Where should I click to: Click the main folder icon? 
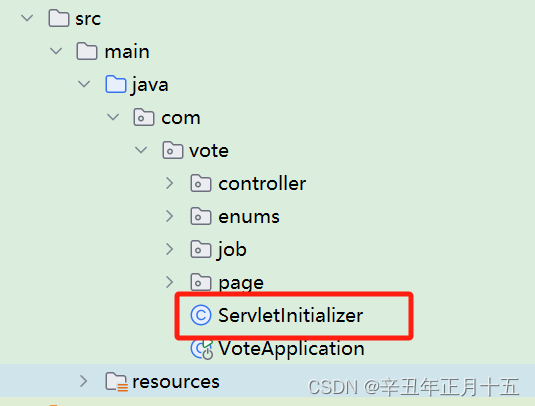pyautogui.click(x=87, y=51)
